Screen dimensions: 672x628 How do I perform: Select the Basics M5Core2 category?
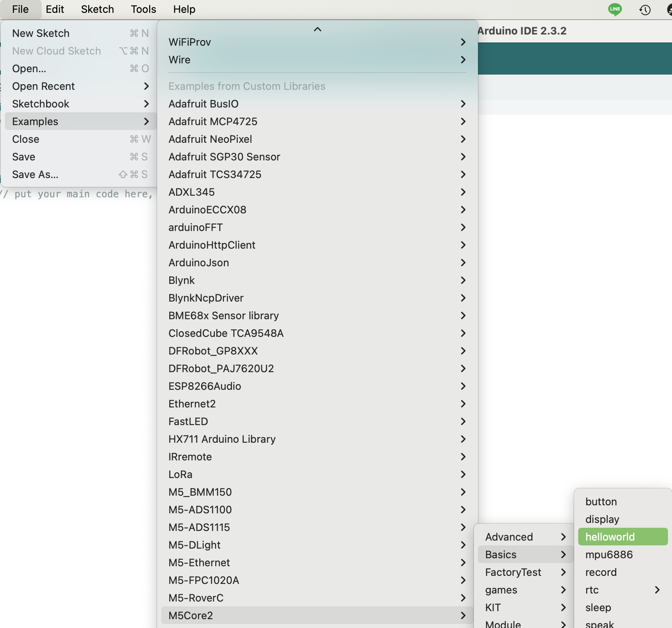[526, 555]
